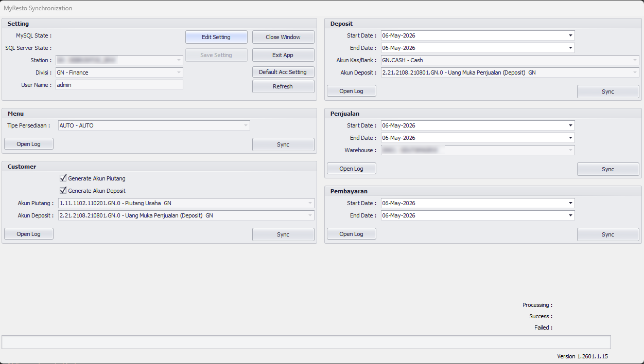Image resolution: width=644 pixels, height=364 pixels.
Task: Click the SQL Server State : label
Action: (x=29, y=48)
